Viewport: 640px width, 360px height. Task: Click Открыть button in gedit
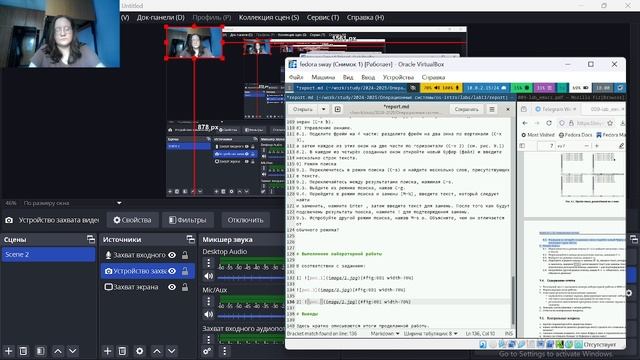(x=303, y=109)
